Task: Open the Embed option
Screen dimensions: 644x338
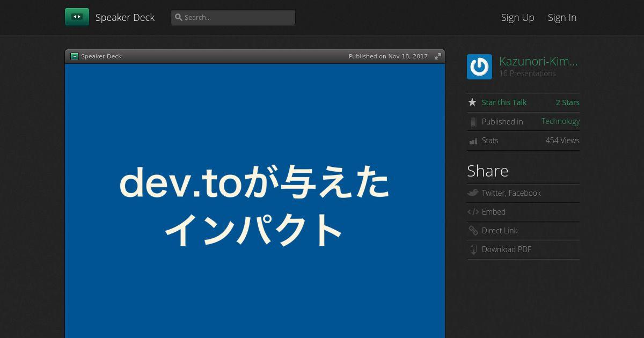Action: click(494, 212)
